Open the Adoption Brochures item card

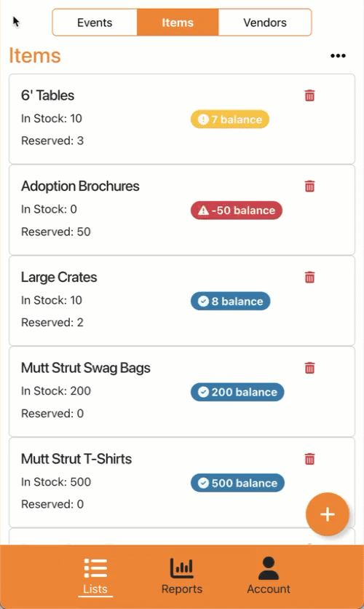coord(182,210)
